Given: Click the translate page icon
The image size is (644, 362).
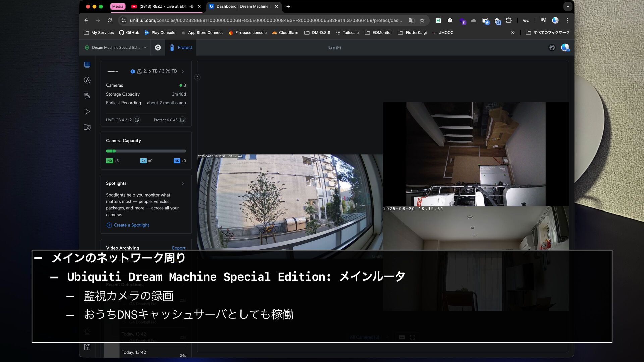Looking at the screenshot, I should (x=411, y=20).
